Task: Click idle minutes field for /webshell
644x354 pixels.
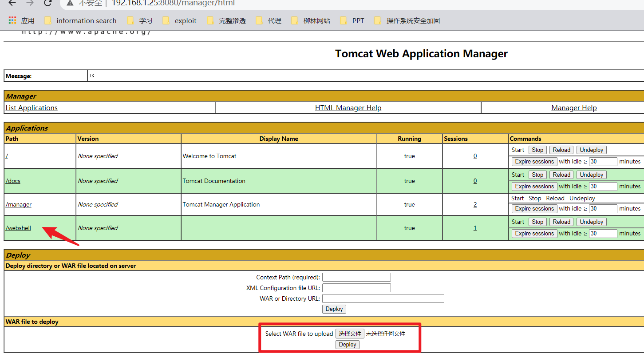Action: coord(603,234)
